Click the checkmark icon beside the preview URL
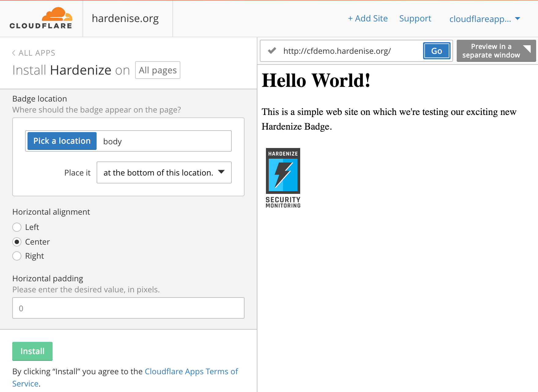538x392 pixels. point(272,50)
